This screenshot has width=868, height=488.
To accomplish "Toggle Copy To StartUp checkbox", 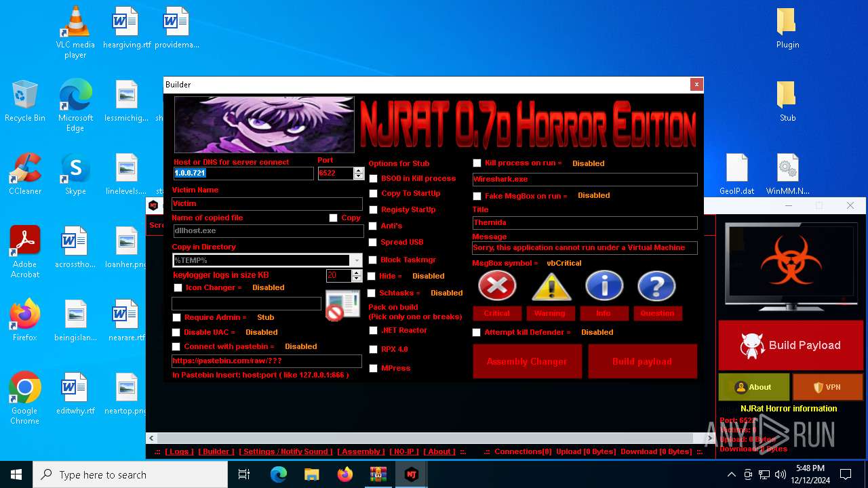I will pos(373,193).
